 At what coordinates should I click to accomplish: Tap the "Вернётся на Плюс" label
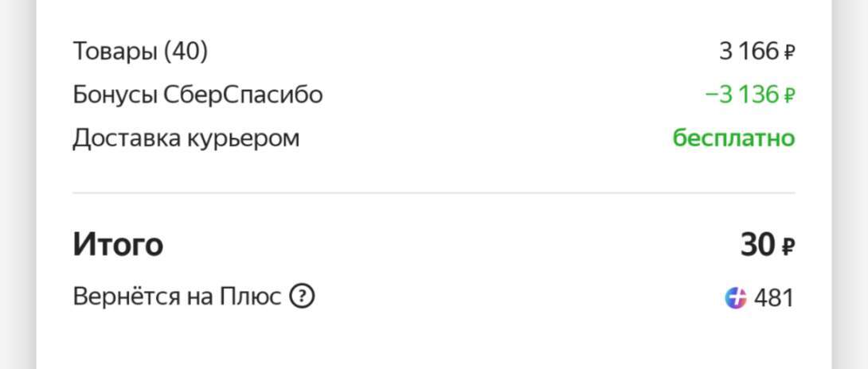pos(177,297)
